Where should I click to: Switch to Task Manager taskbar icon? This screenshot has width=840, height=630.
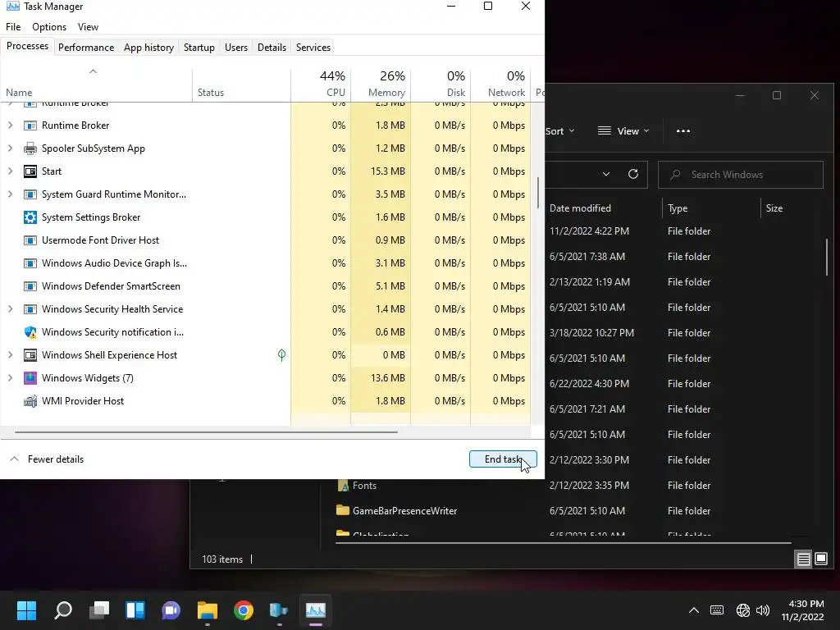316,610
